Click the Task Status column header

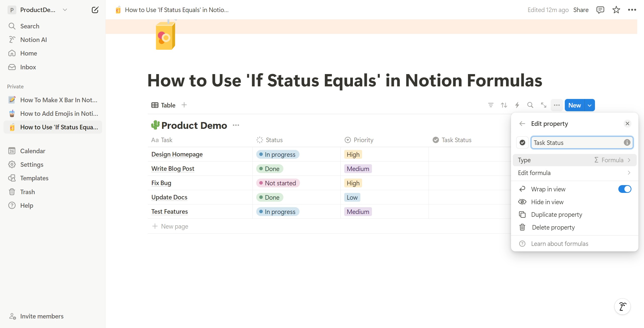click(470, 140)
